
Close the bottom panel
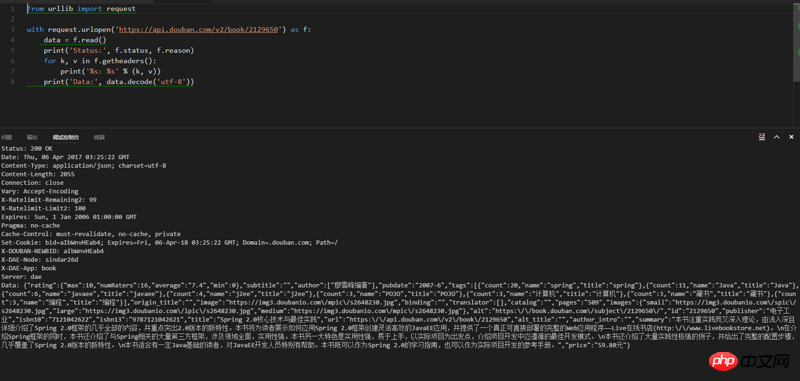(791, 137)
